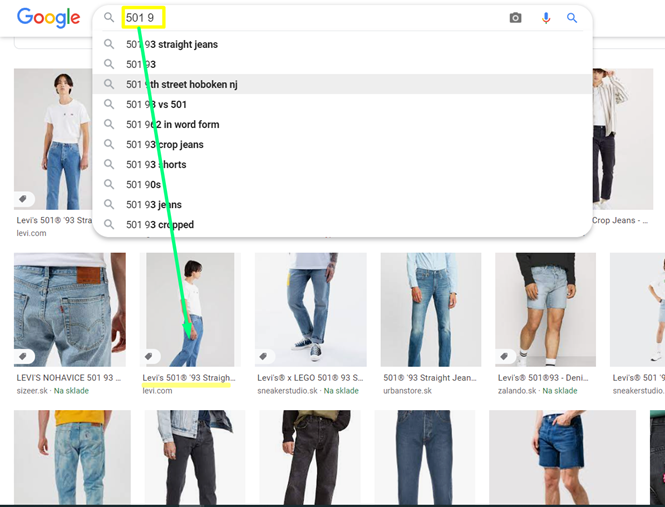Click the Google logo
Viewport: 665px width, 507px height.
coord(48,18)
